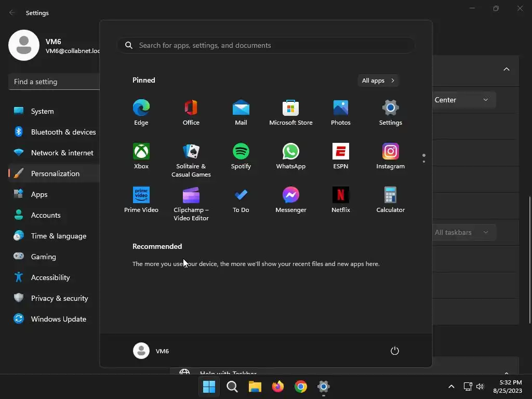This screenshot has width=532, height=399.
Task: Open Clipchamp – Video Editor
Action: pos(191,204)
